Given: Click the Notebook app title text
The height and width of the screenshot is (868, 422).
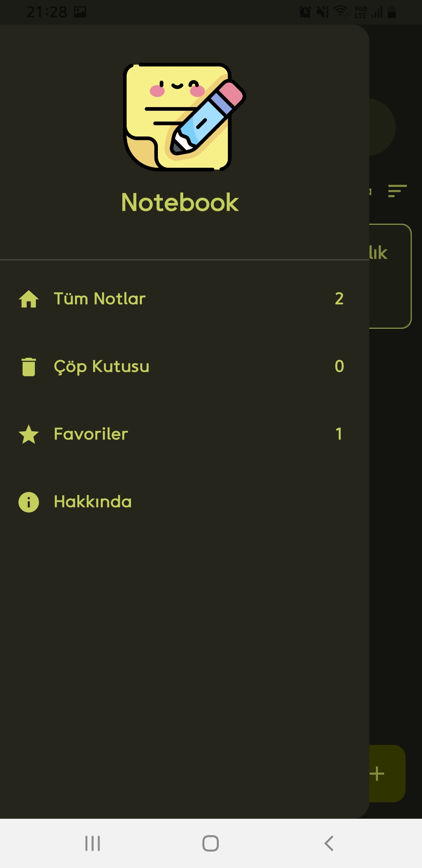Looking at the screenshot, I should pos(180,203).
